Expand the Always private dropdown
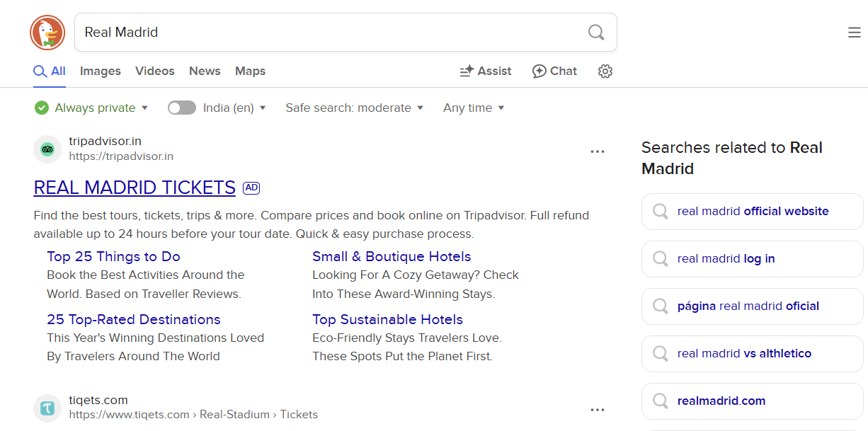Image resolution: width=868 pixels, height=431 pixels. (x=91, y=108)
